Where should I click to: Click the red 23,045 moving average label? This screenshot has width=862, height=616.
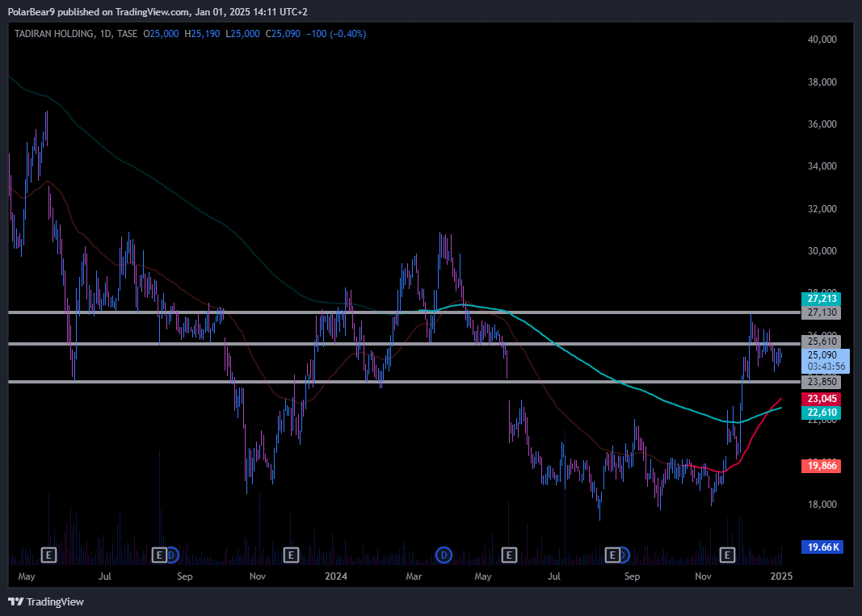pyautogui.click(x=822, y=399)
